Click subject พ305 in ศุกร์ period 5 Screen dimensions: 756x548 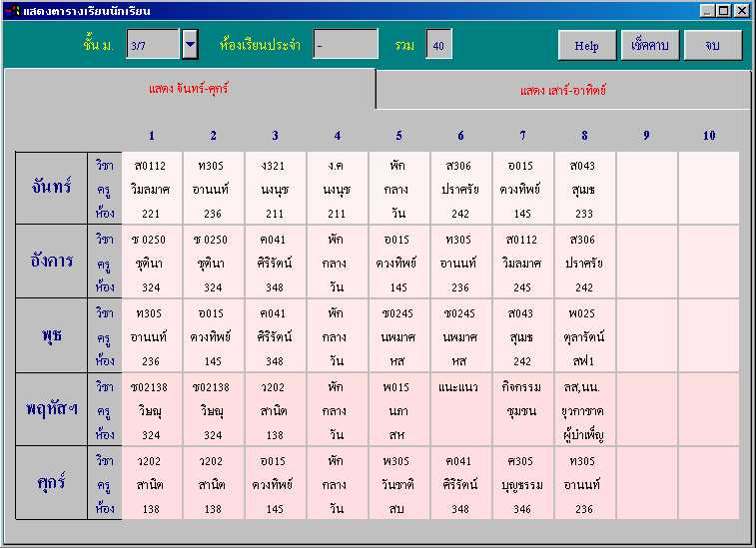(x=396, y=461)
